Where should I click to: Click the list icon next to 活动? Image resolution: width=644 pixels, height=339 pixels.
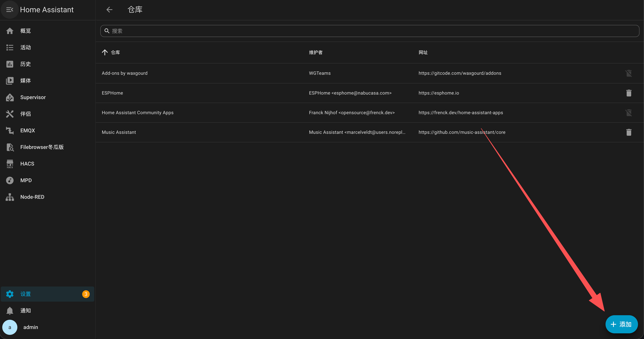[x=10, y=48]
